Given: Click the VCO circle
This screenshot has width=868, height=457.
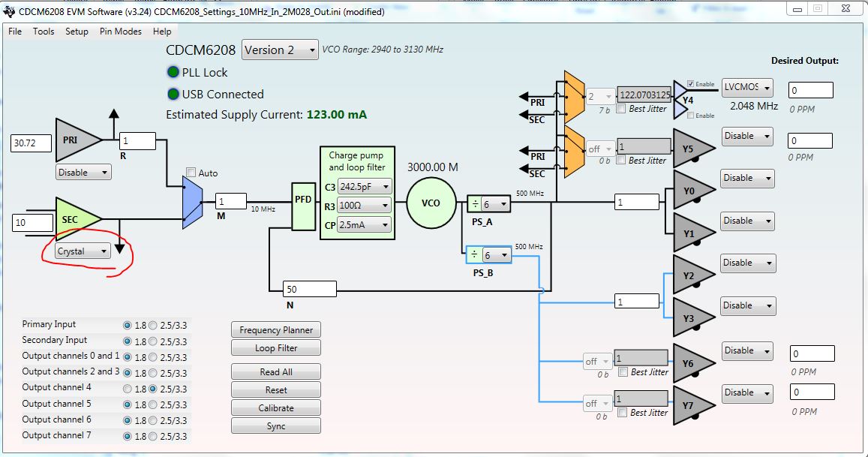Looking at the screenshot, I should coord(431,203).
